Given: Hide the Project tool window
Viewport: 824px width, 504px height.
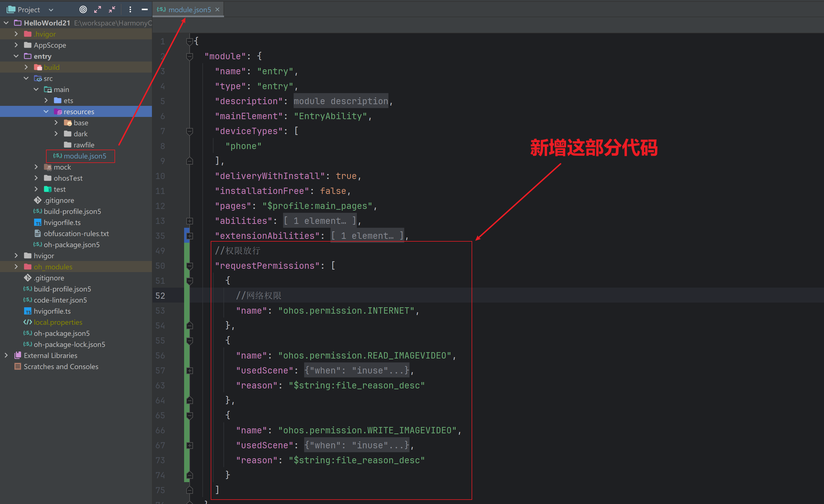Looking at the screenshot, I should click(144, 10).
